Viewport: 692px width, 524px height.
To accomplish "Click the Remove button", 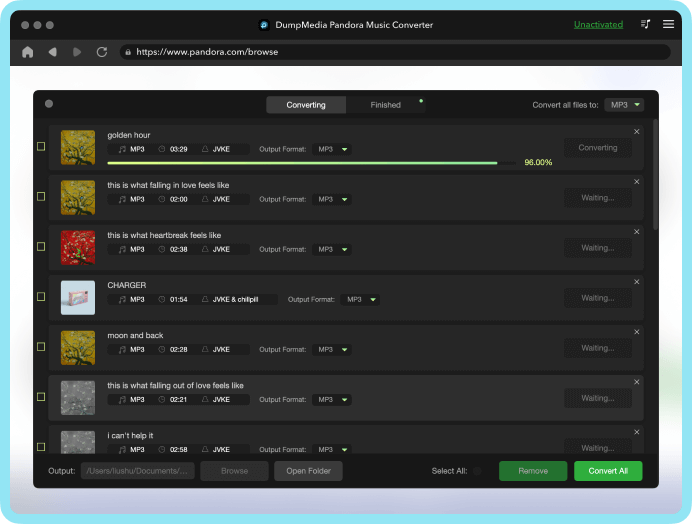I will point(533,471).
